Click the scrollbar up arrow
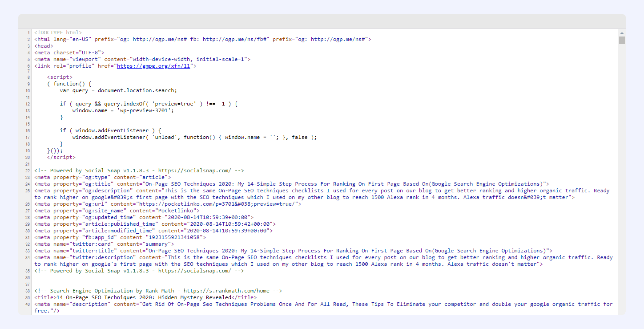 [x=622, y=33]
